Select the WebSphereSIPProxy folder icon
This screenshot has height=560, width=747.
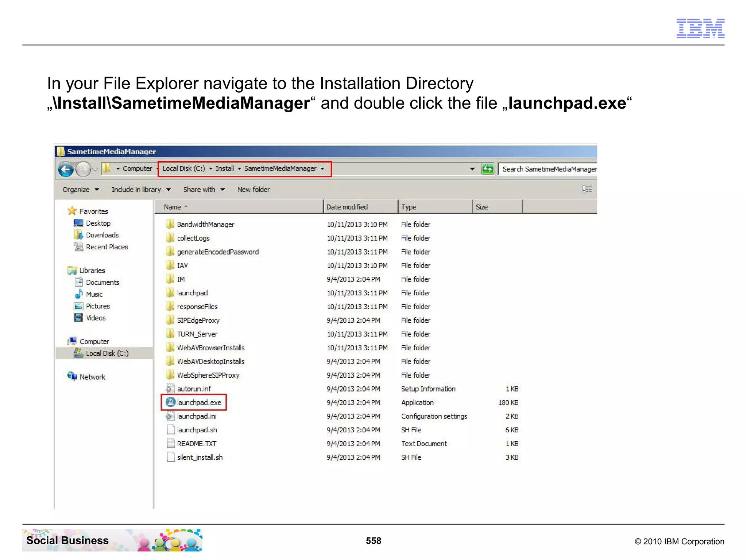point(170,375)
